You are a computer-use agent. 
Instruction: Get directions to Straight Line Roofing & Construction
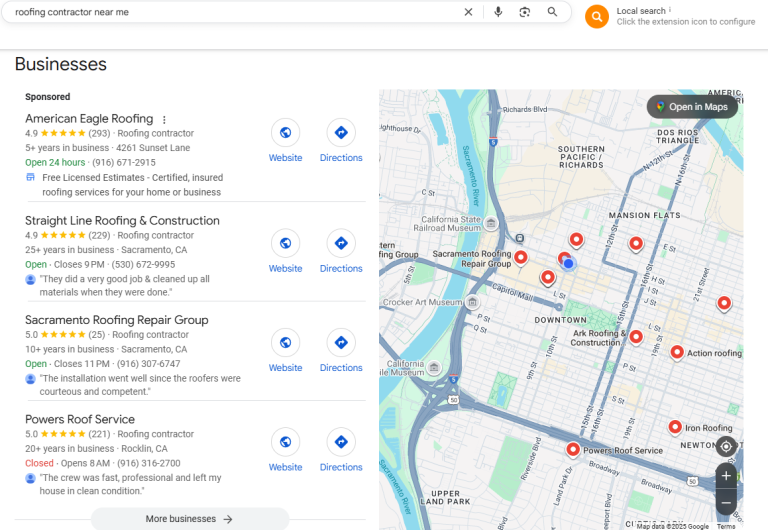[x=341, y=243]
